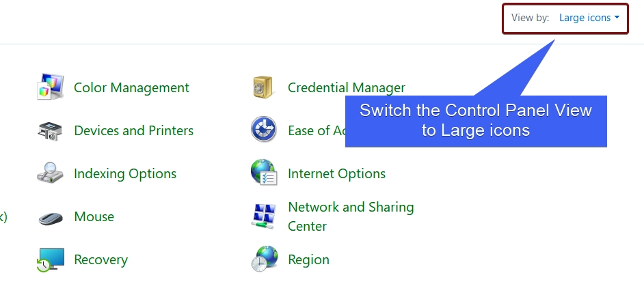Open the Internet Options text link
Screen dimensions: 644x286
click(336, 173)
